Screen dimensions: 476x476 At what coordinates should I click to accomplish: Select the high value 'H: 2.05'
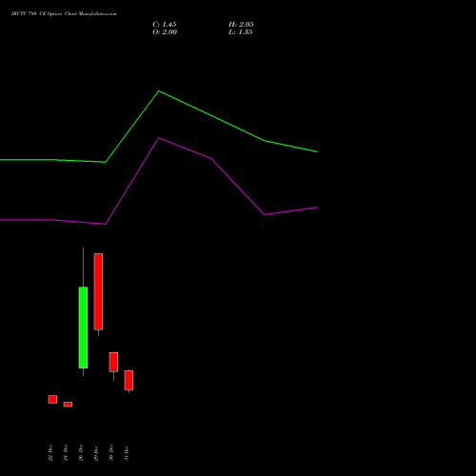coord(241,25)
